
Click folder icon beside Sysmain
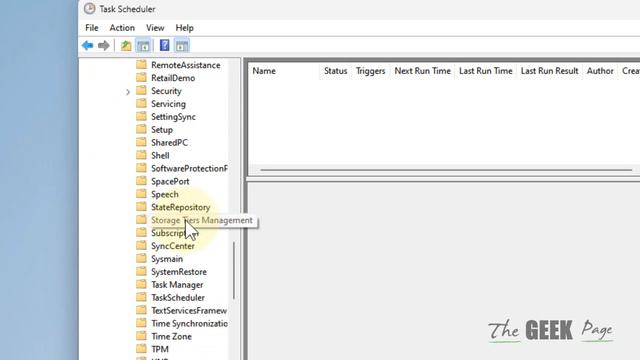(141, 258)
